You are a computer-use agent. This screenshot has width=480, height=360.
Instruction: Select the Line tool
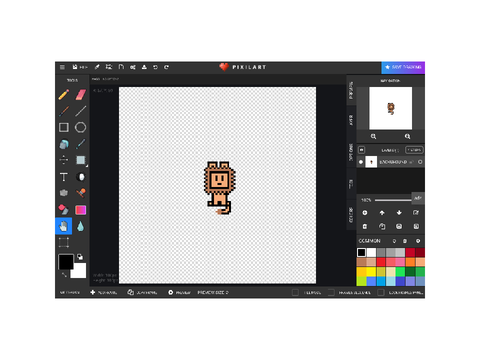81,111
